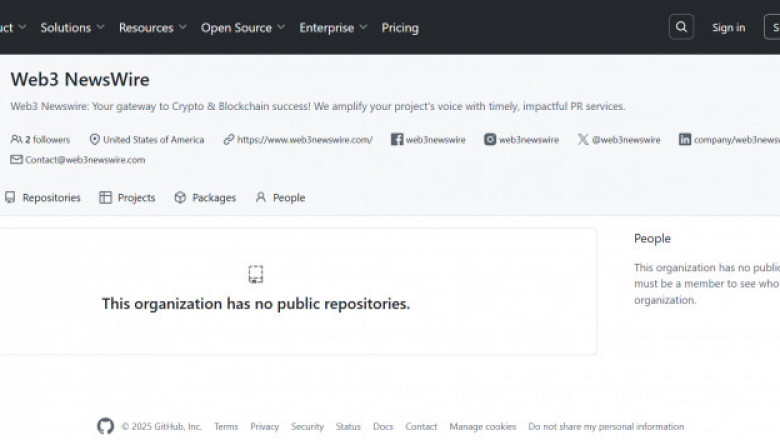
Task: Open the https://www.web3newswire.com/ website link
Action: pyautogui.click(x=304, y=139)
